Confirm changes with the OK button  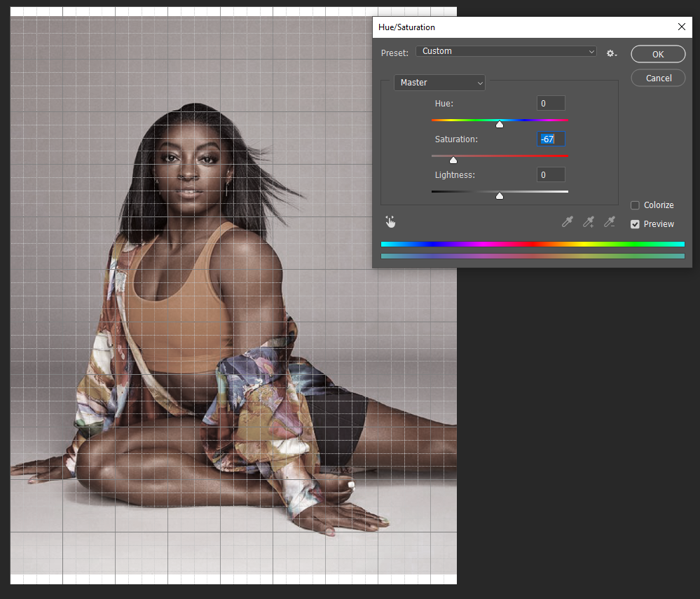658,54
